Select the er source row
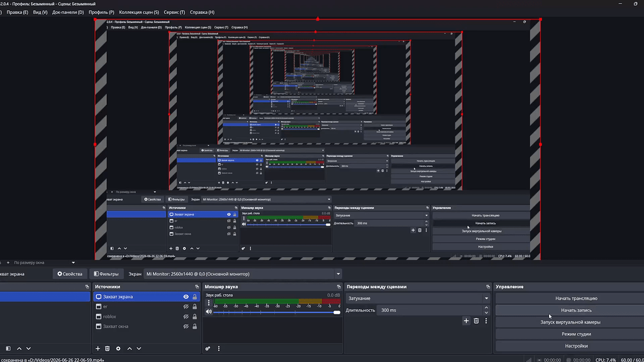Image resolution: width=644 pixels, height=362 pixels. click(146, 307)
